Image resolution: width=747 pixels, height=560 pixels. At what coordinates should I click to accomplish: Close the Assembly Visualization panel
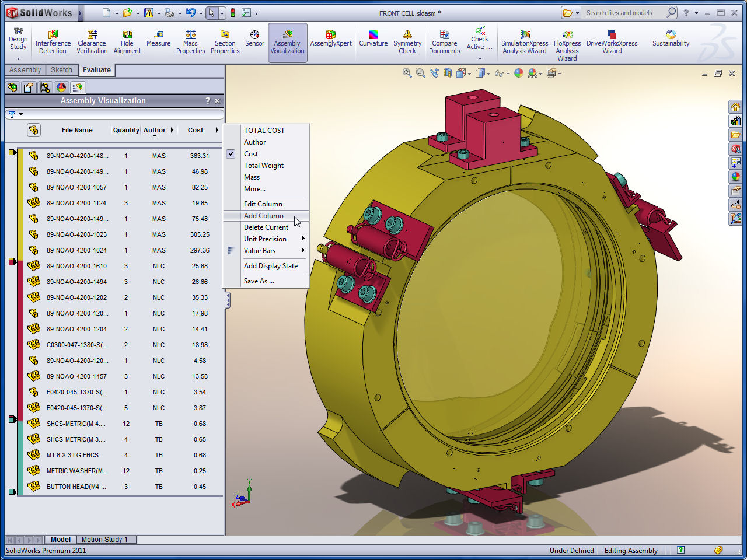[217, 101]
